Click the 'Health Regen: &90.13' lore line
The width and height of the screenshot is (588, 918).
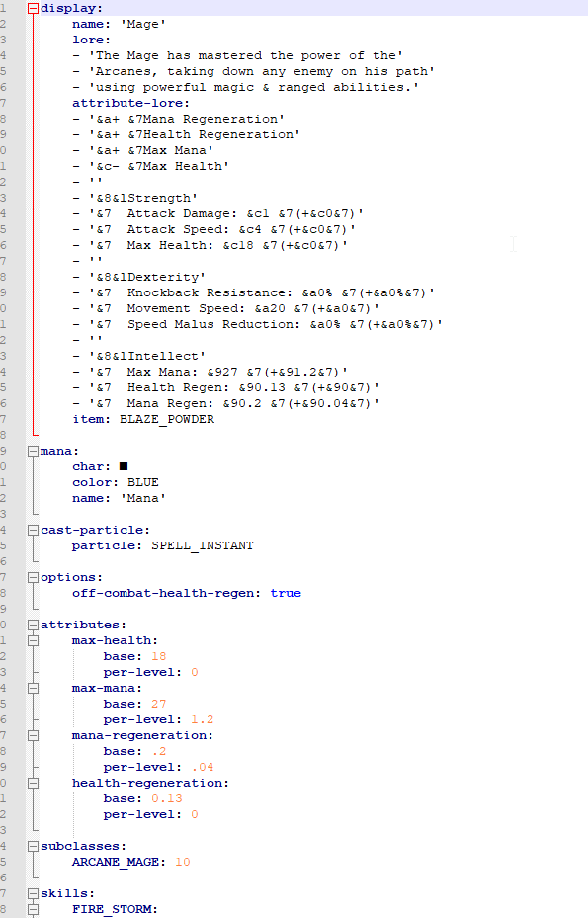pyautogui.click(x=226, y=387)
